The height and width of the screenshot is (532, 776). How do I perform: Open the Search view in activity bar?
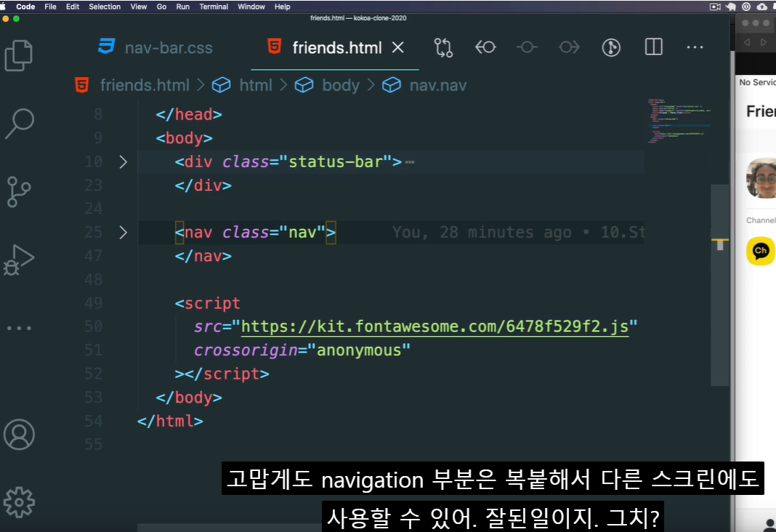(19, 124)
